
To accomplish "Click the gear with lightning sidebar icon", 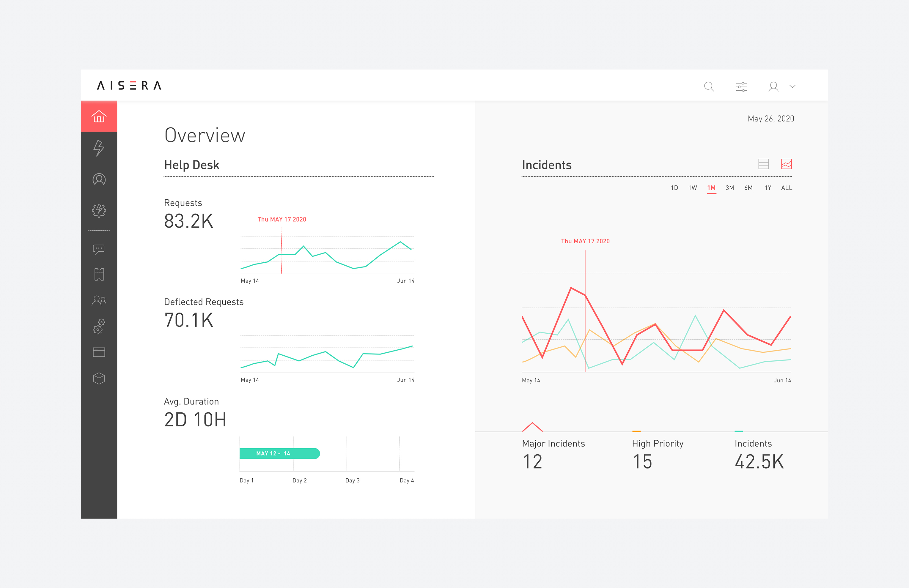I will click(x=99, y=210).
